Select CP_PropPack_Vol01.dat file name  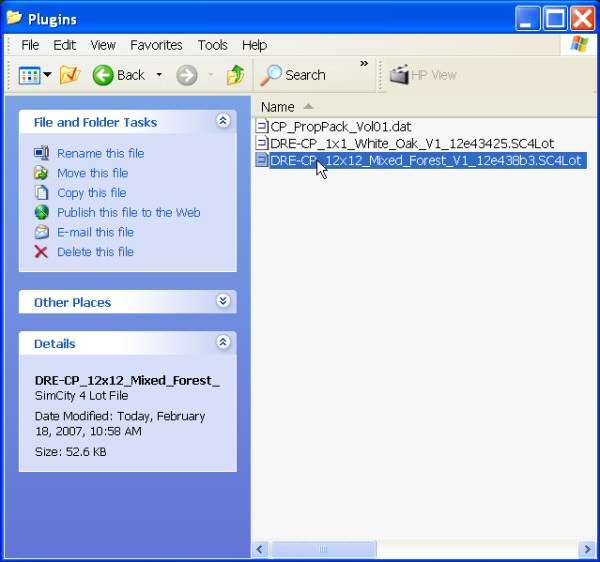[x=341, y=127]
